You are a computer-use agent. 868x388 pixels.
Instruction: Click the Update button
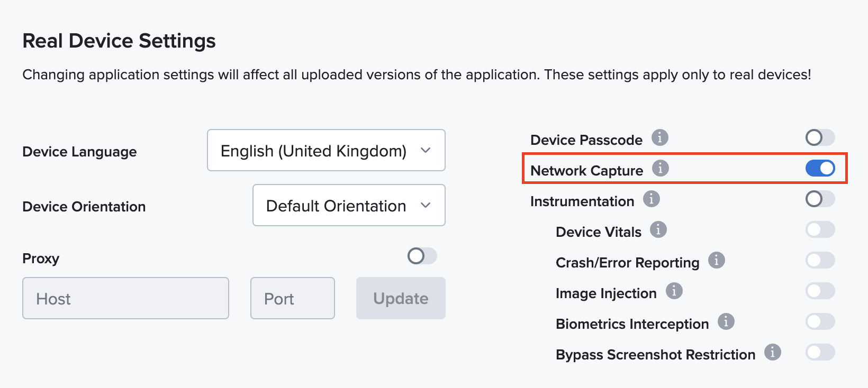coord(400,298)
